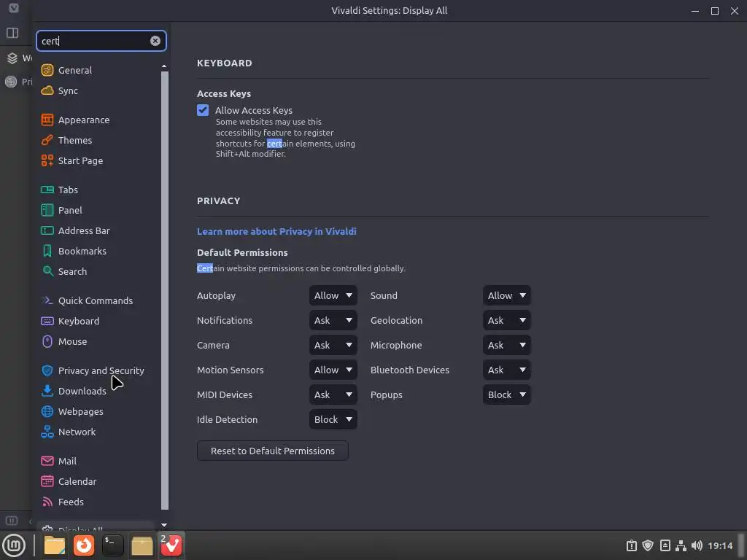Open the Camera permission dropdown
Screen dimensions: 747x560
click(x=333, y=345)
